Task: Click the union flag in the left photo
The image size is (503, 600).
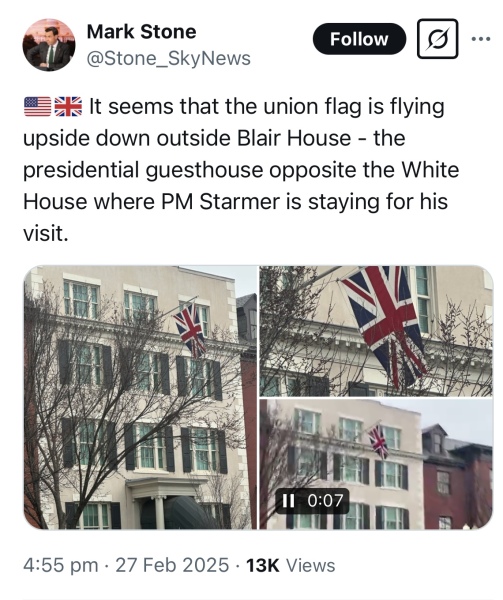Action: coord(190,330)
